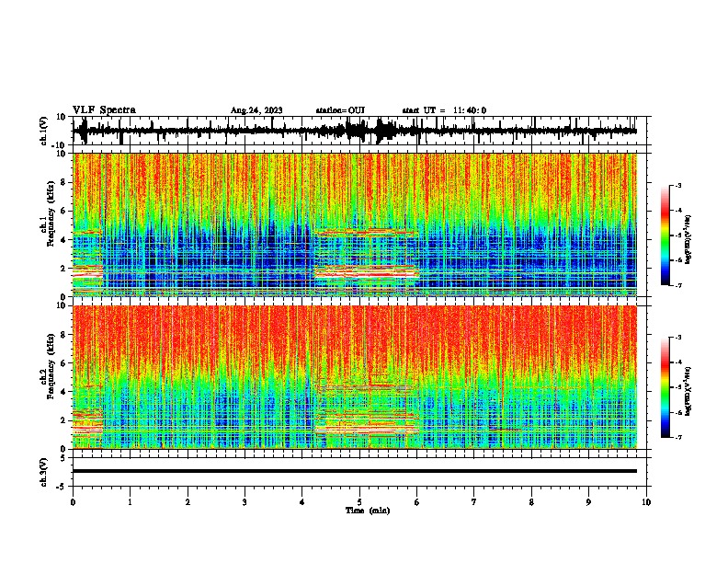Click the ch.2 color scale bar
The height and width of the screenshot is (563, 728).
click(665, 387)
